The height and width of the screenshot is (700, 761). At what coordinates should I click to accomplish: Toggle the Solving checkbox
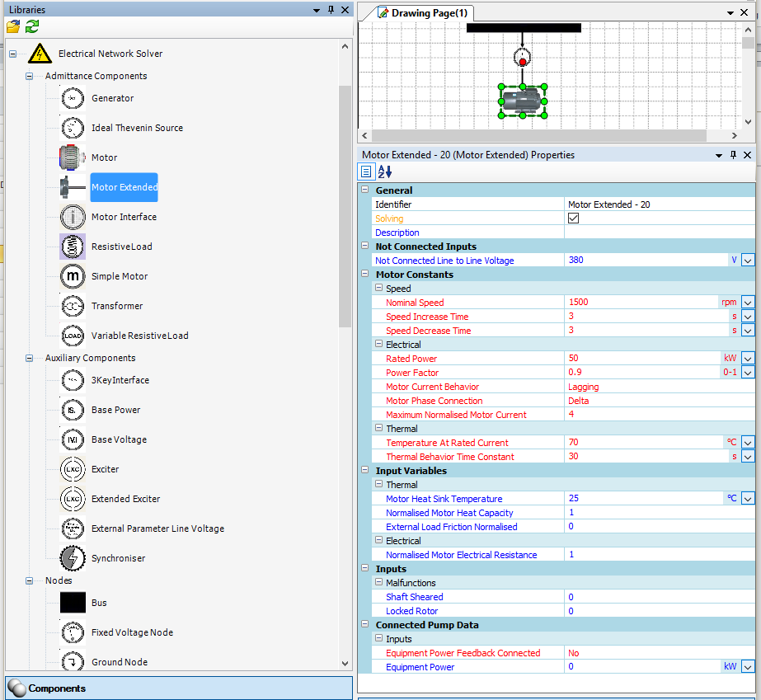point(574,218)
